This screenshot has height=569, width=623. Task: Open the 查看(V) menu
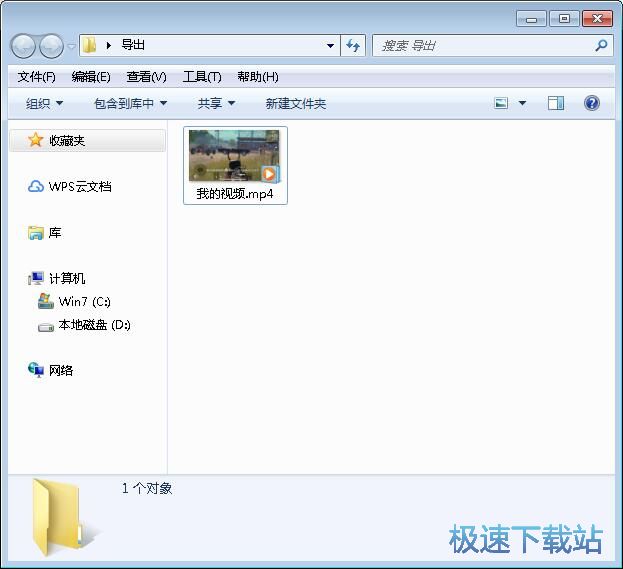[147, 77]
